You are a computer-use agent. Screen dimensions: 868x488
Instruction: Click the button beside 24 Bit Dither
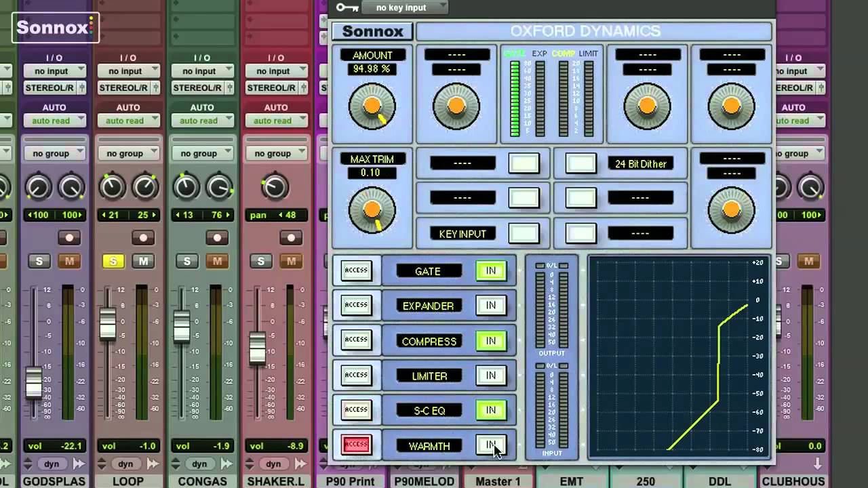pyautogui.click(x=581, y=163)
